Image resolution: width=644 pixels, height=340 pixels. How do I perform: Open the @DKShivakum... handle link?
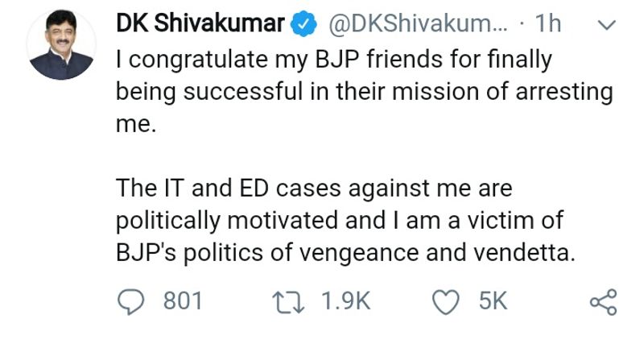coord(417,25)
